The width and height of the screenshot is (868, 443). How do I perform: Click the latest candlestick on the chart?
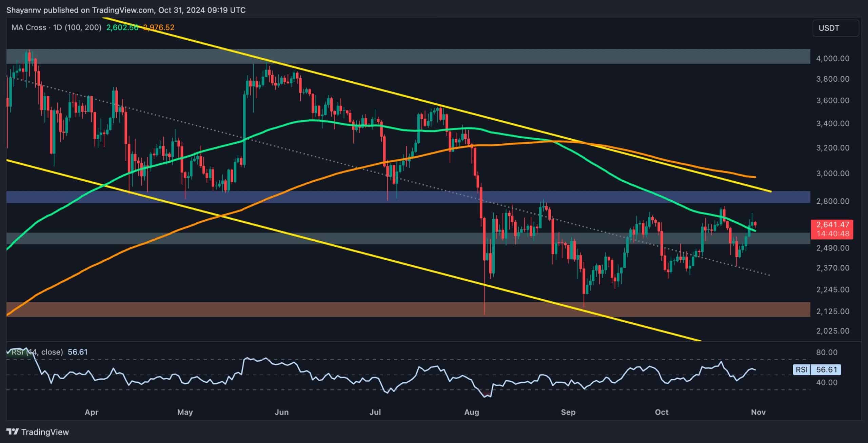tap(755, 224)
